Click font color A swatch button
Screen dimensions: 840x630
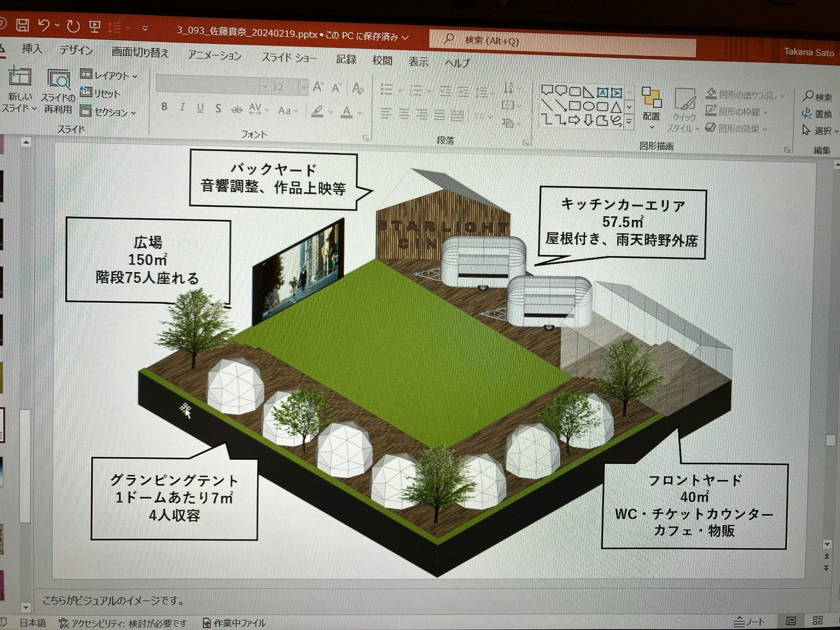pyautogui.click(x=346, y=112)
